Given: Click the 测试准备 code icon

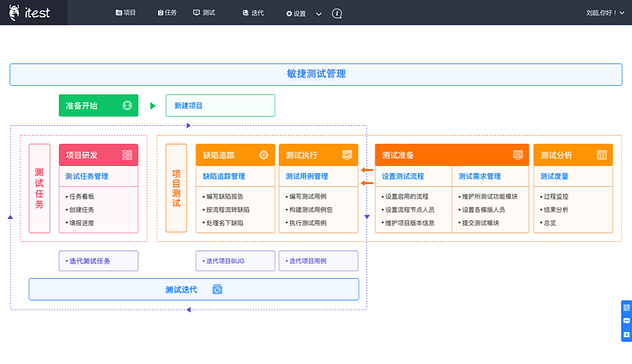Looking at the screenshot, I should click(518, 154).
